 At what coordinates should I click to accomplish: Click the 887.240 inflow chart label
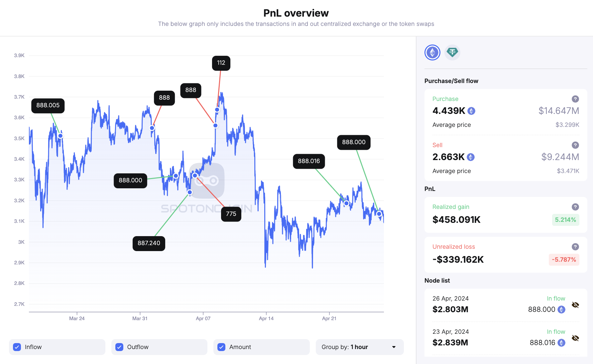point(149,243)
